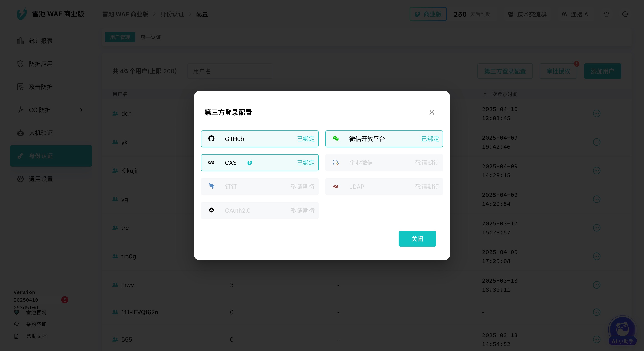Screen dimensions: 644x351
Task: Open the more-actions menu for user trc0g
Action: click(597, 256)
